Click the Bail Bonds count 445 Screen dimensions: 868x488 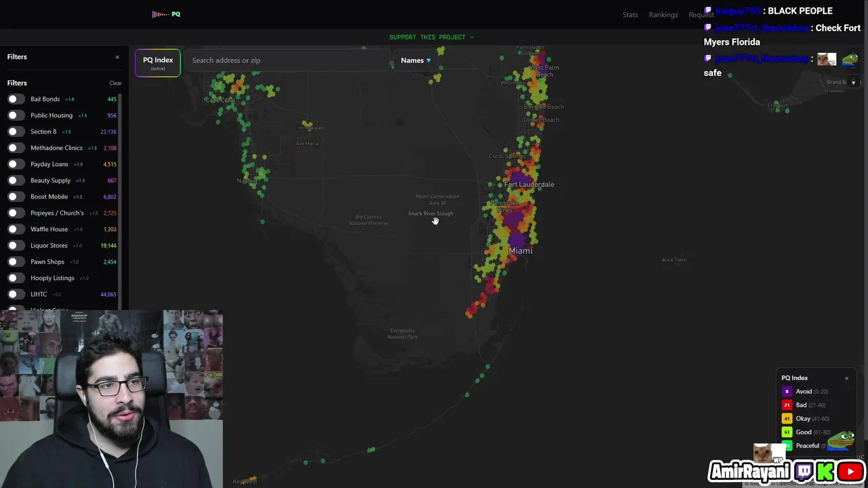[x=112, y=99]
